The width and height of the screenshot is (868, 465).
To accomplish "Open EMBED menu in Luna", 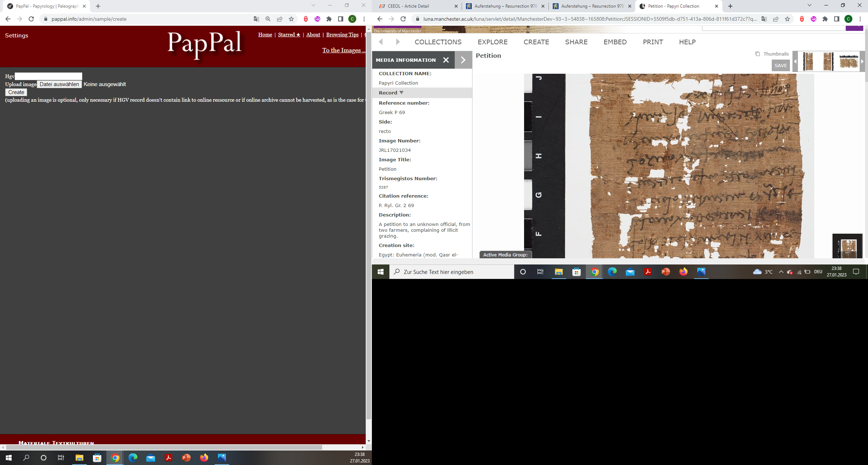I will point(615,42).
